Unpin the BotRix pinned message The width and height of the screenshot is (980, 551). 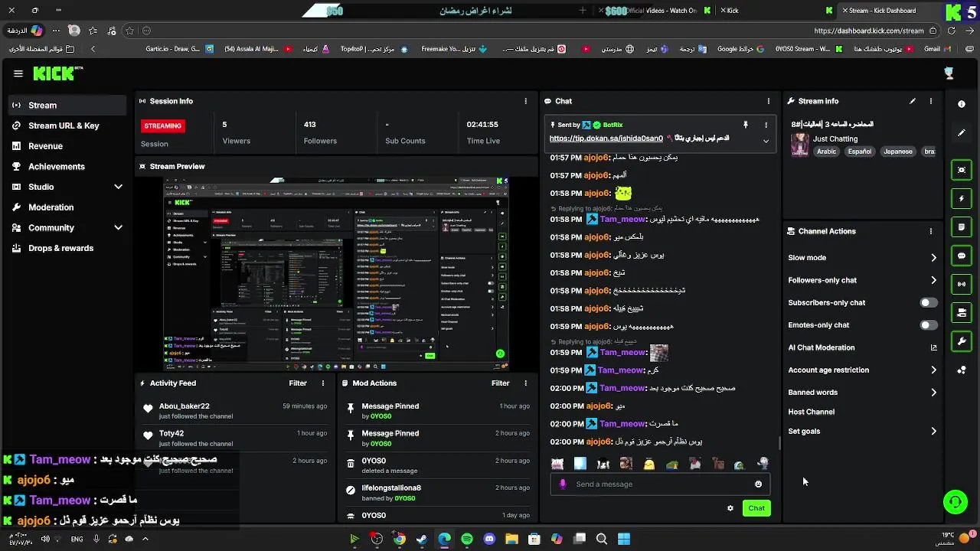point(745,125)
